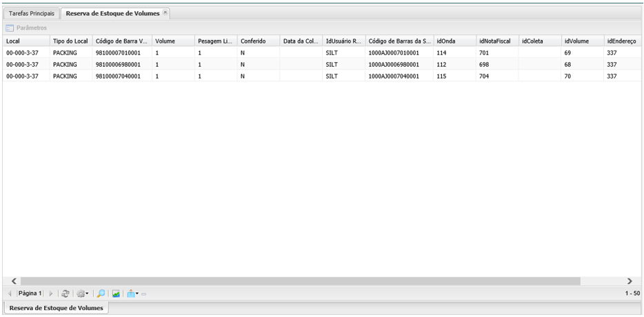
Task: Click idVolume value 69
Action: coord(567,52)
